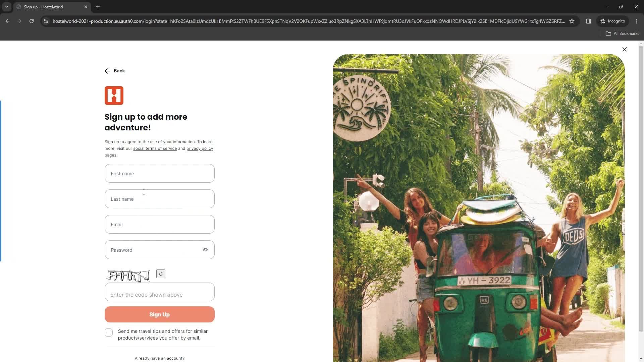Click the 'Already have an account?' link
Viewport: 644px width, 362px height.
pyautogui.click(x=160, y=358)
